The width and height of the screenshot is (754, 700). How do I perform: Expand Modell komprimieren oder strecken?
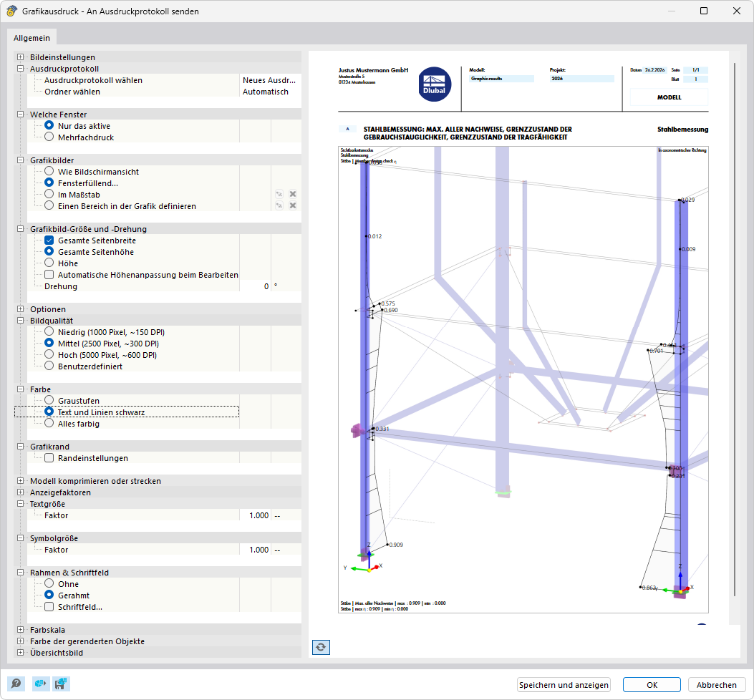click(x=20, y=481)
